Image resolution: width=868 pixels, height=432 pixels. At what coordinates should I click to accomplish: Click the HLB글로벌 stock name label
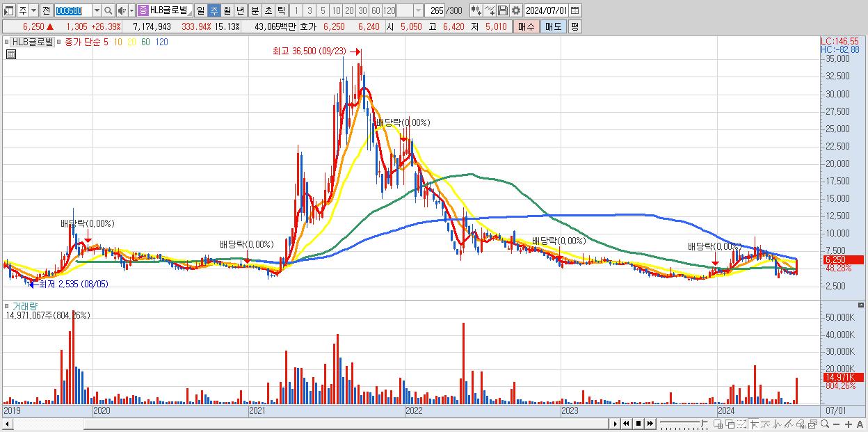(168, 10)
